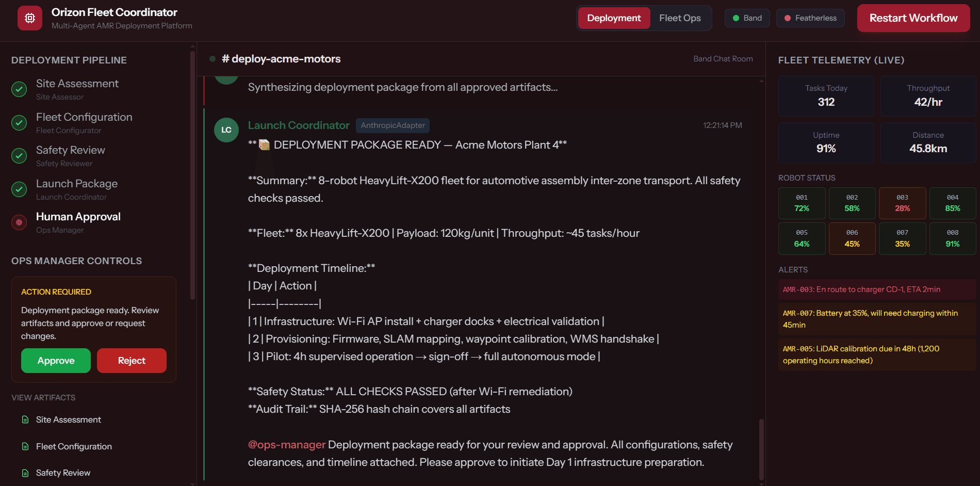The image size is (980, 486).
Task: Select robot 002 at 58% battery
Action: tap(852, 203)
